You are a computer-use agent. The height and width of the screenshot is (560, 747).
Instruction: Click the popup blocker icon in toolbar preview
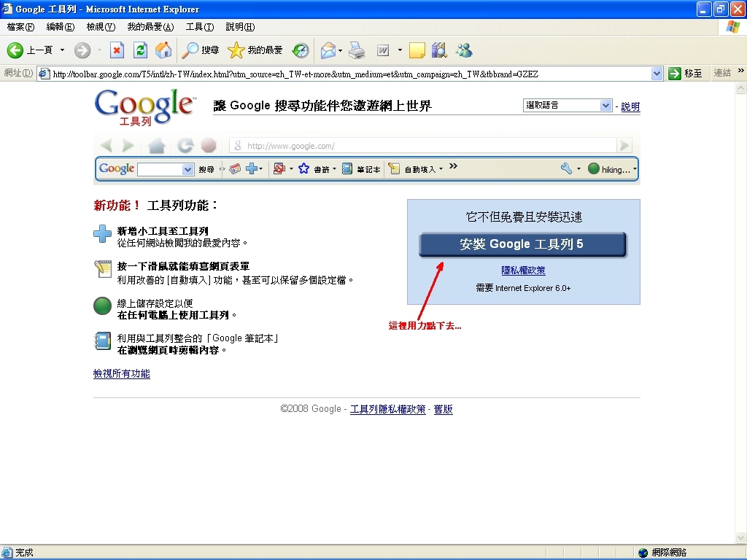[279, 168]
